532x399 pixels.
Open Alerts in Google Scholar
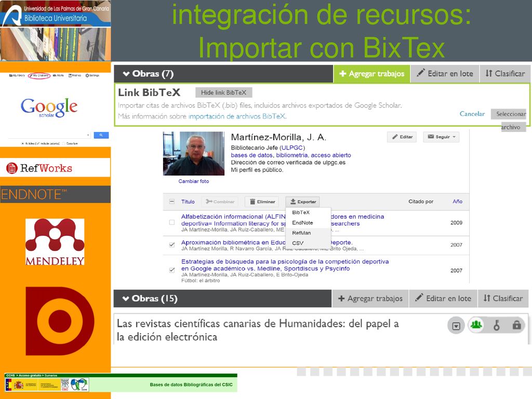click(x=58, y=75)
